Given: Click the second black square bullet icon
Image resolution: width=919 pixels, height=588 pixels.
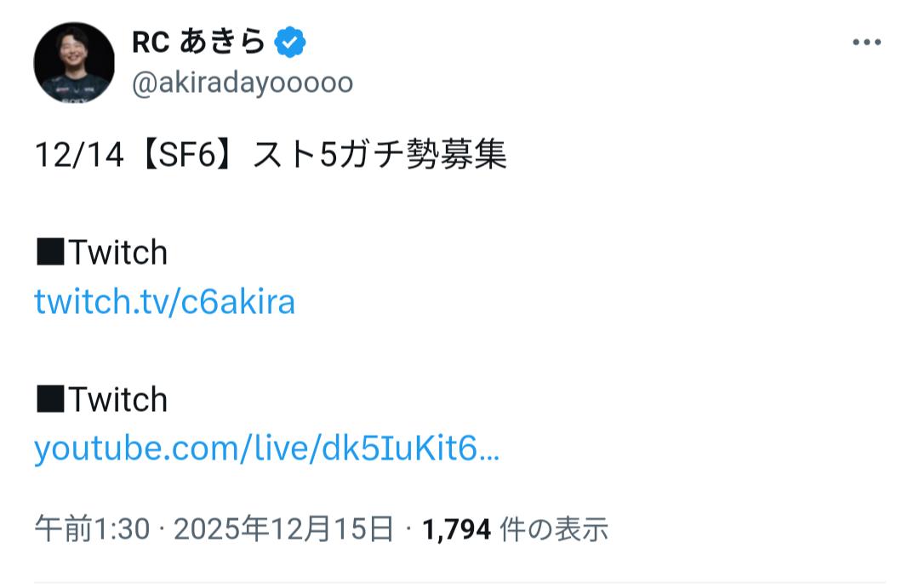Looking at the screenshot, I should pos(49,400).
